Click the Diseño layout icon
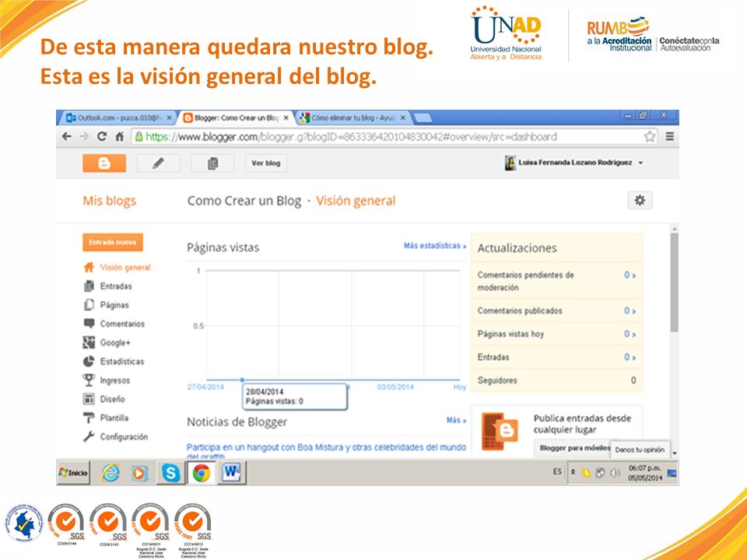 (x=89, y=398)
